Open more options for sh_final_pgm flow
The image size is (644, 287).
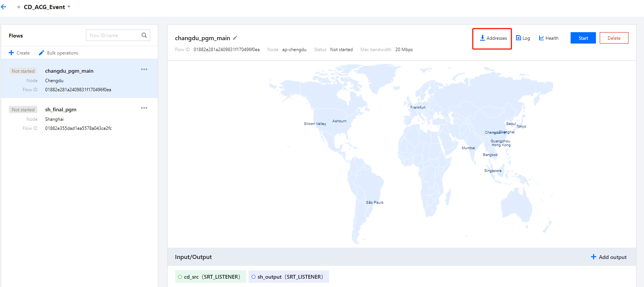(x=144, y=108)
